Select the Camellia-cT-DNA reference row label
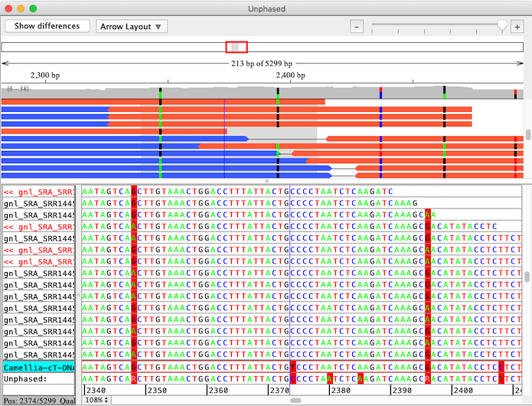 [38, 368]
